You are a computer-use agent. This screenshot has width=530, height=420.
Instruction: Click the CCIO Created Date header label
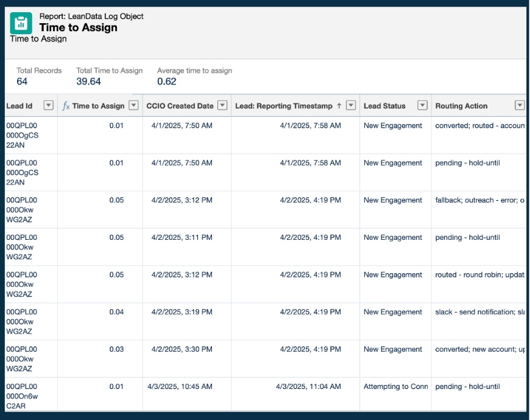click(x=180, y=106)
